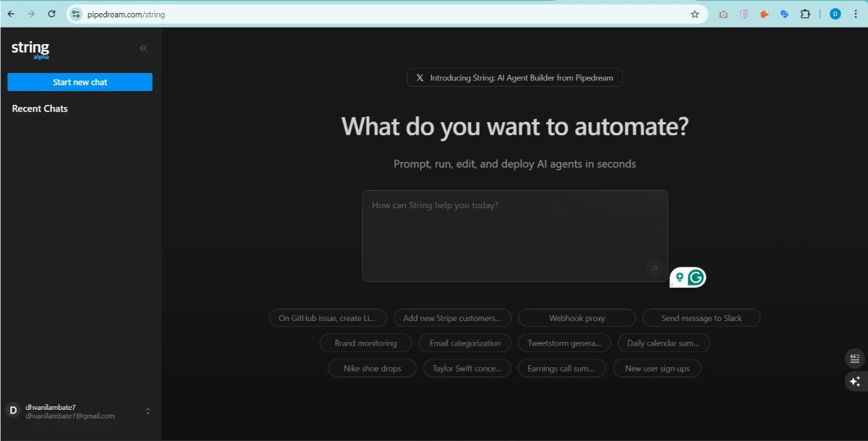Collapse the sidebar using the double-chevron
This screenshot has width=868, height=441.
point(142,48)
